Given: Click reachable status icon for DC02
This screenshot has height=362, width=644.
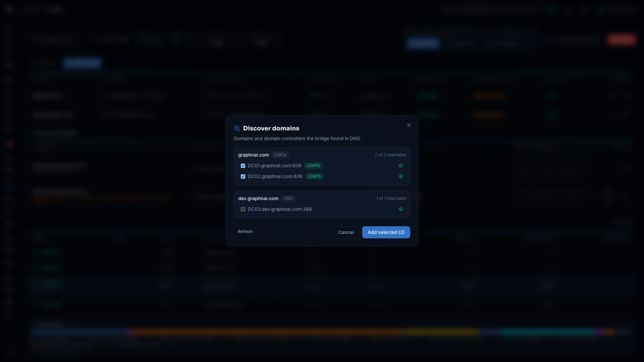Looking at the screenshot, I should (x=400, y=176).
